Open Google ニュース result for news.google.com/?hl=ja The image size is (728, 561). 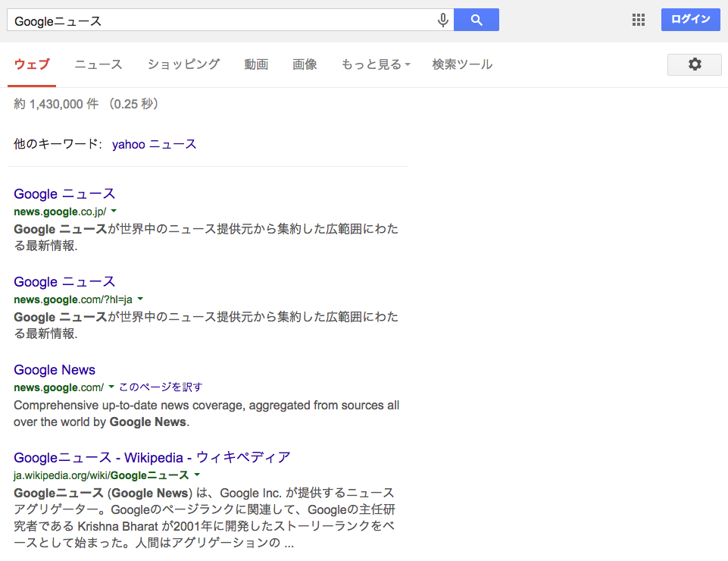[x=64, y=281]
